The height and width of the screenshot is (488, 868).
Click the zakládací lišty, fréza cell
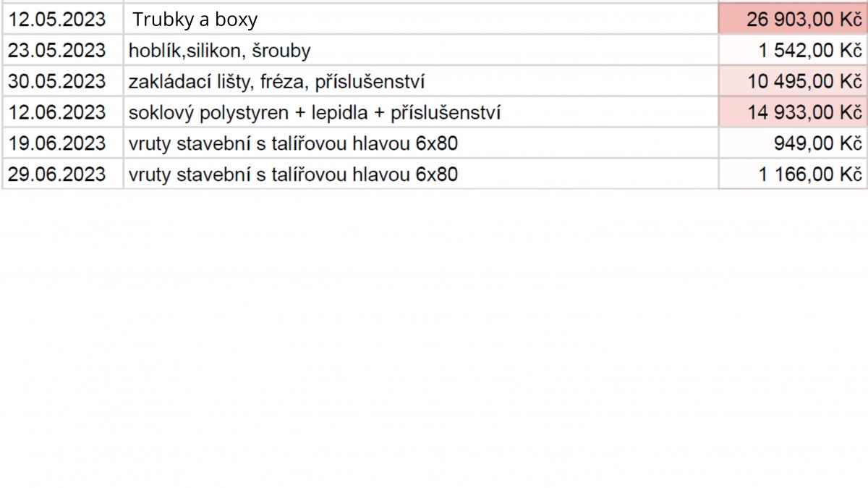pos(421,81)
